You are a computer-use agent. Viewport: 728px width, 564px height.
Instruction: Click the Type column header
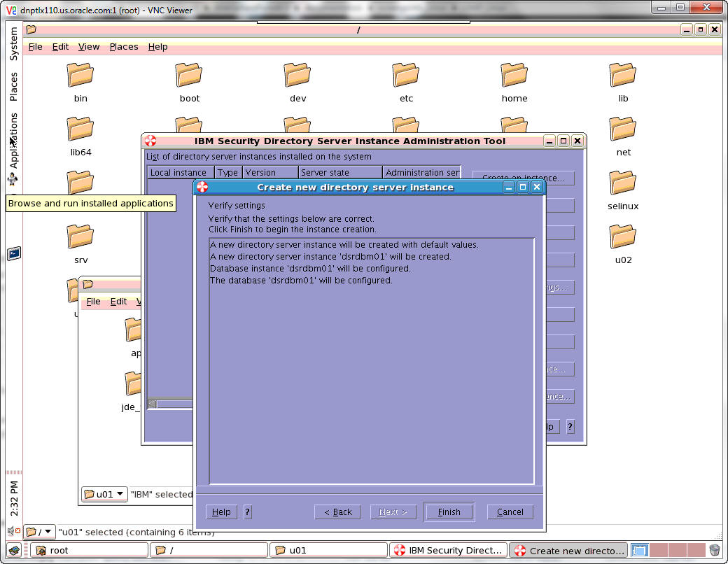tap(228, 173)
